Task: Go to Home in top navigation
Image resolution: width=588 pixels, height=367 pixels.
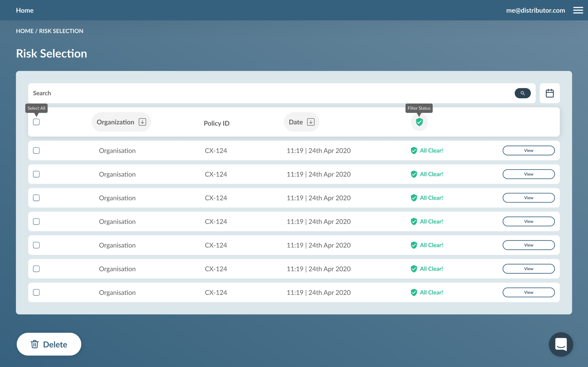Action: (24, 10)
